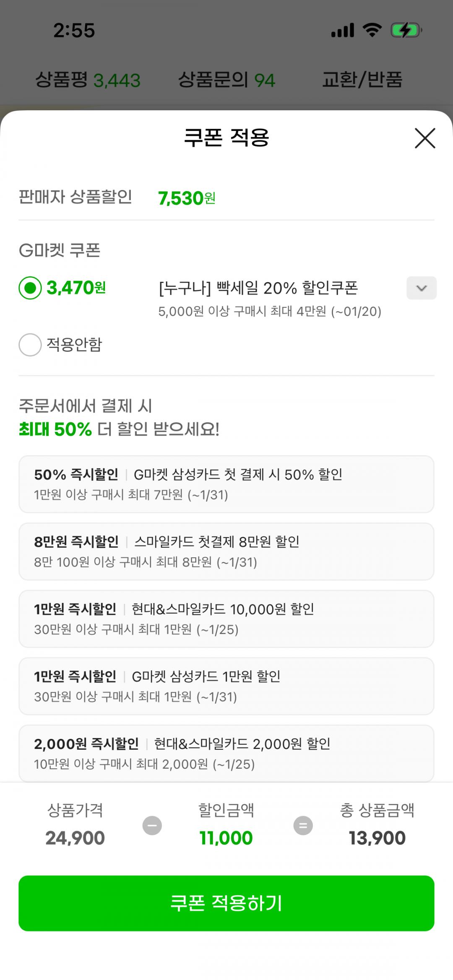Tap the battery charging icon
Image resolution: width=453 pixels, height=980 pixels.
406,31
